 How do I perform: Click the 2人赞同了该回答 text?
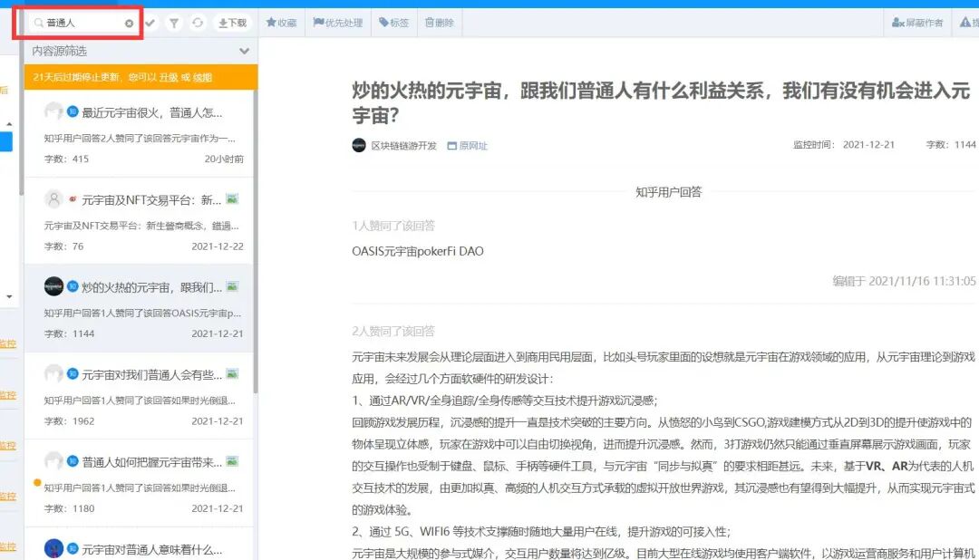393,331
